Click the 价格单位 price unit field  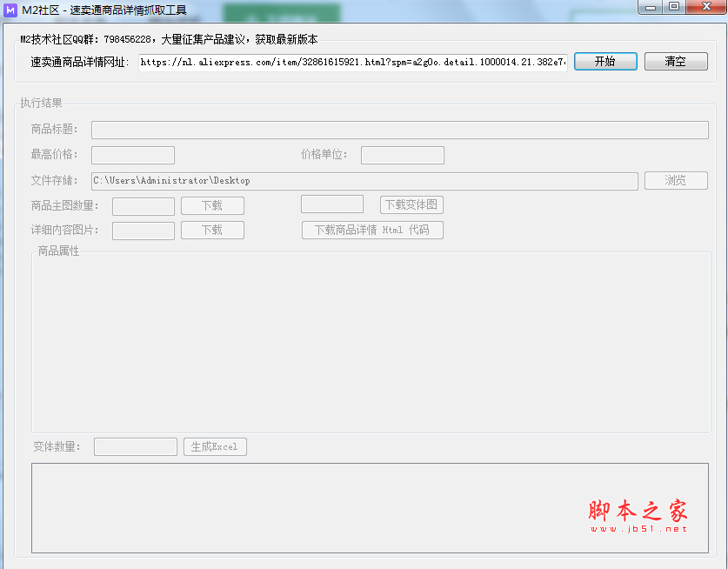402,155
